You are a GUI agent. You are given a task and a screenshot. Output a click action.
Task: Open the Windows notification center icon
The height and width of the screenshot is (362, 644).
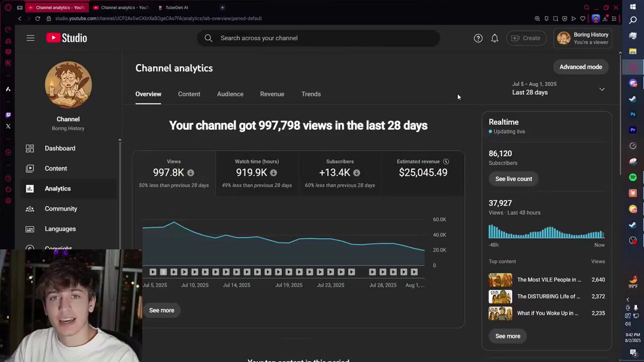click(633, 353)
